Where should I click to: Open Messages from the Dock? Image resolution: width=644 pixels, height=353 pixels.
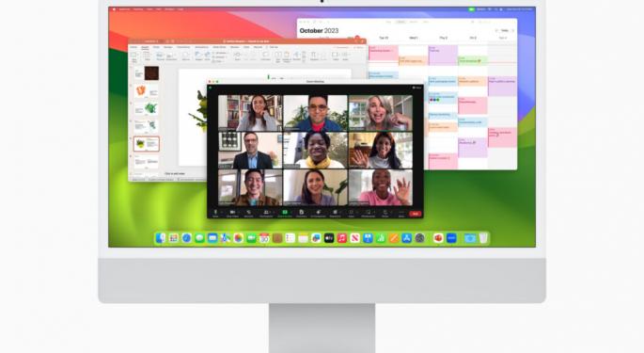(x=199, y=238)
